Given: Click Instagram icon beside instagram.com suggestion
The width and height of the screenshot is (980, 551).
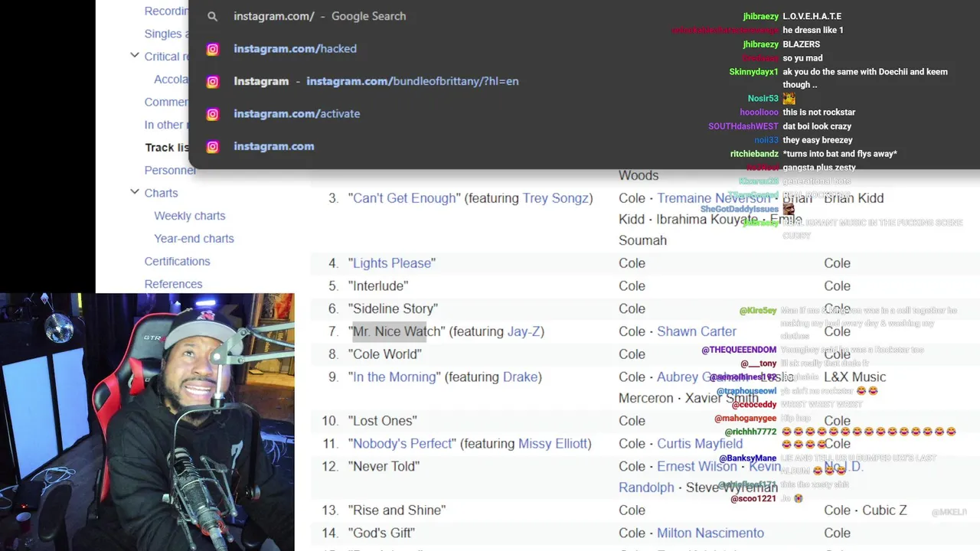Looking at the screenshot, I should 213,146.
